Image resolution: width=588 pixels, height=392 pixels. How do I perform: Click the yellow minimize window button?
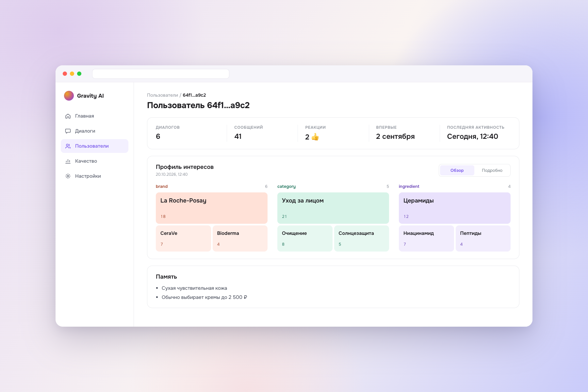pos(72,74)
